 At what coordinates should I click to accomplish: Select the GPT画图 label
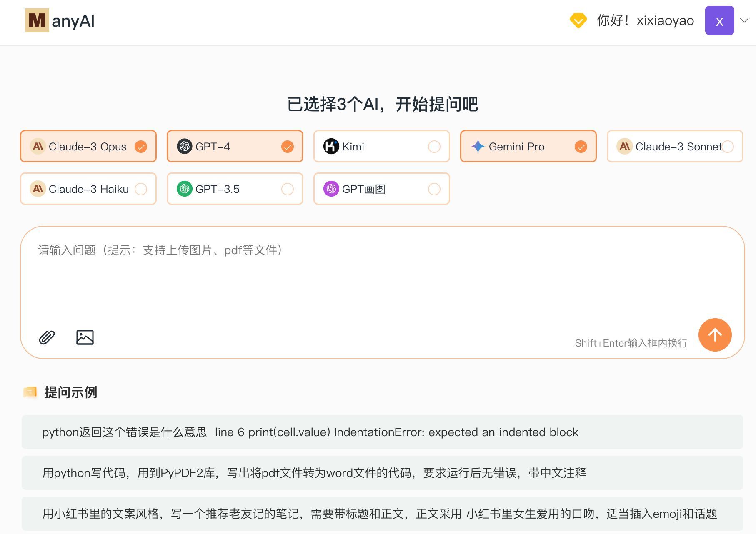click(x=363, y=189)
